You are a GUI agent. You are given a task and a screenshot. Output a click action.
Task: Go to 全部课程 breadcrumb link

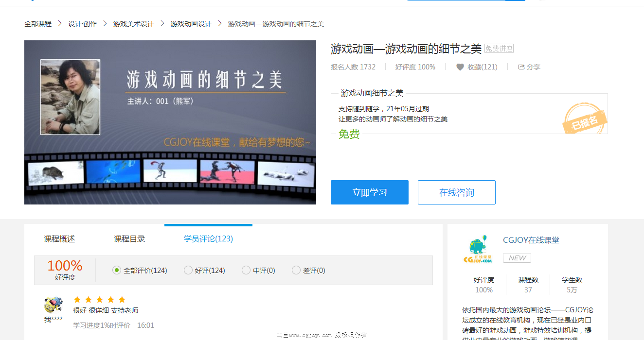[38, 24]
